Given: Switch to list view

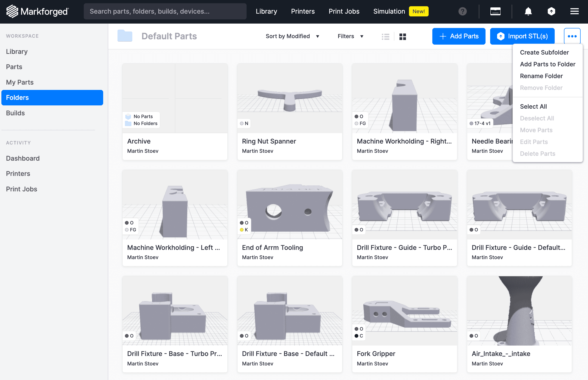Looking at the screenshot, I should tap(386, 36).
